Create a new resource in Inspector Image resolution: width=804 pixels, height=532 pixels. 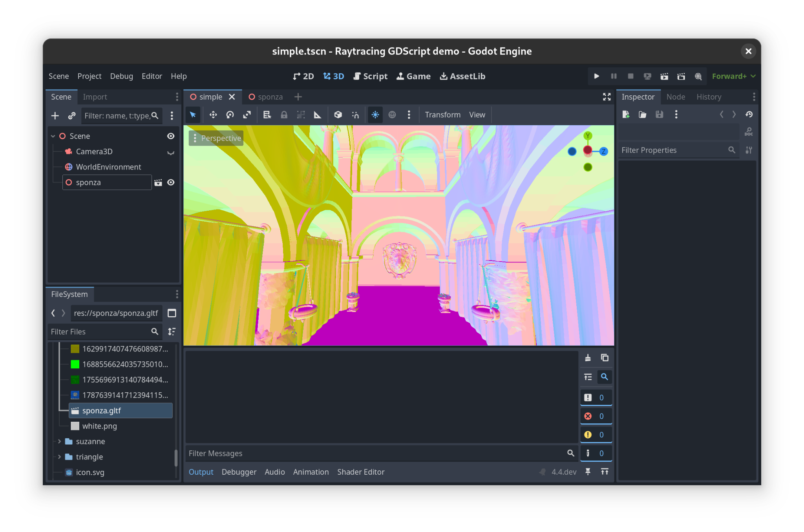[626, 115]
